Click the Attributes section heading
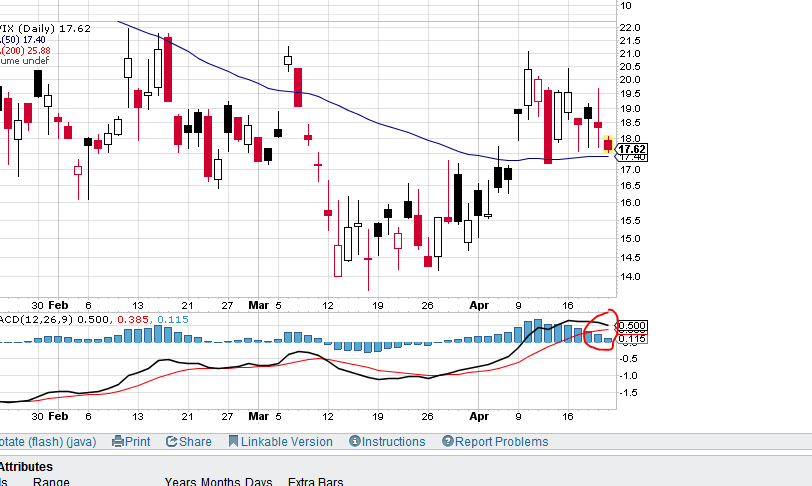 [x=26, y=466]
